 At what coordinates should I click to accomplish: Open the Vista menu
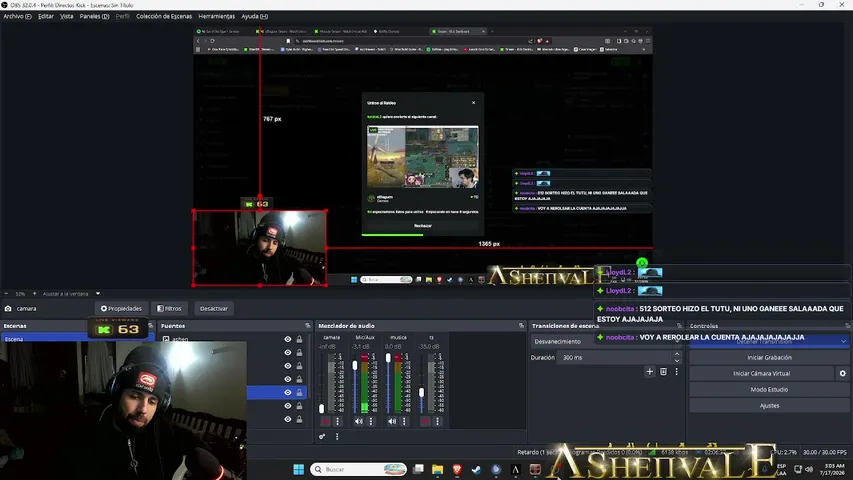66,16
